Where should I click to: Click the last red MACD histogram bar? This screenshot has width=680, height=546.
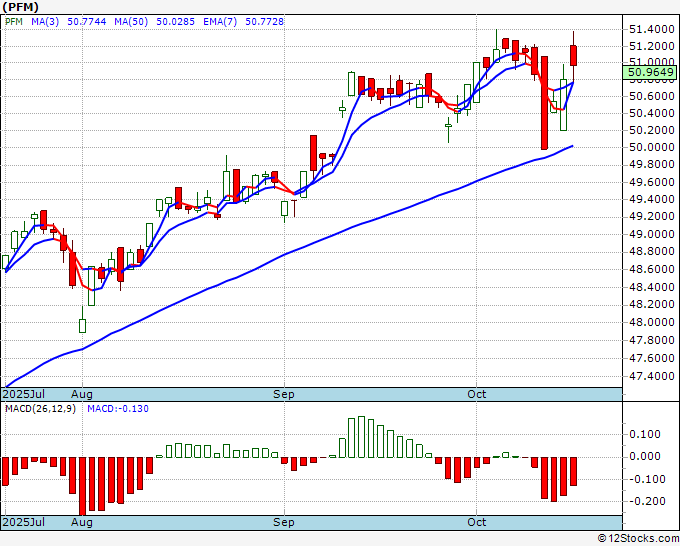[573, 471]
